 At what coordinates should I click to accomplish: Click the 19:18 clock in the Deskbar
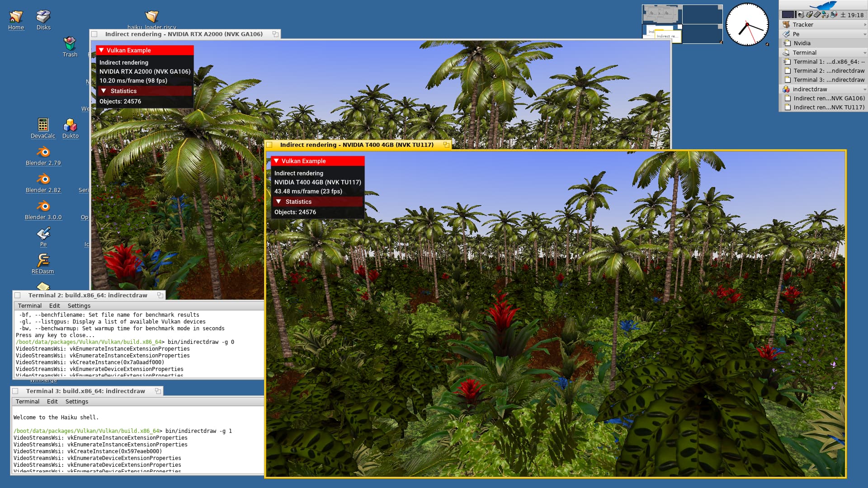point(855,15)
